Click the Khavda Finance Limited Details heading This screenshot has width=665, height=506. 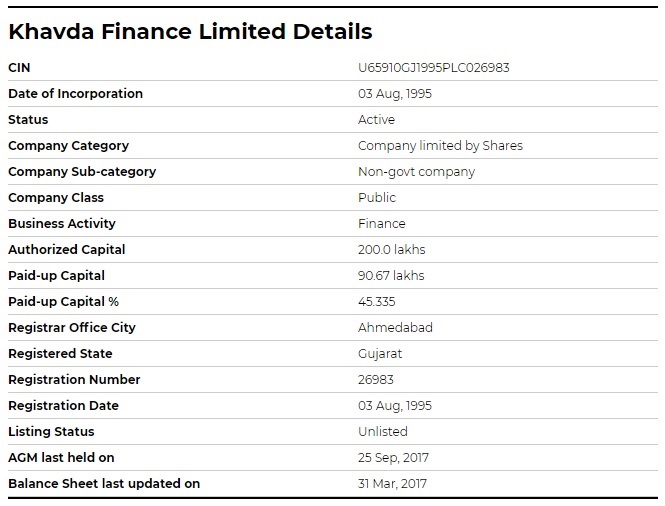pyautogui.click(x=190, y=31)
